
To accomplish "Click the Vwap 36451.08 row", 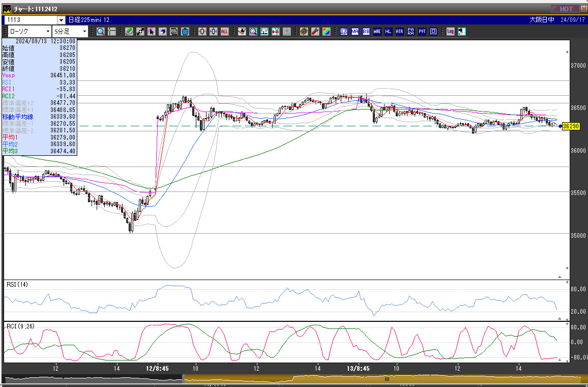I will click(39, 75).
